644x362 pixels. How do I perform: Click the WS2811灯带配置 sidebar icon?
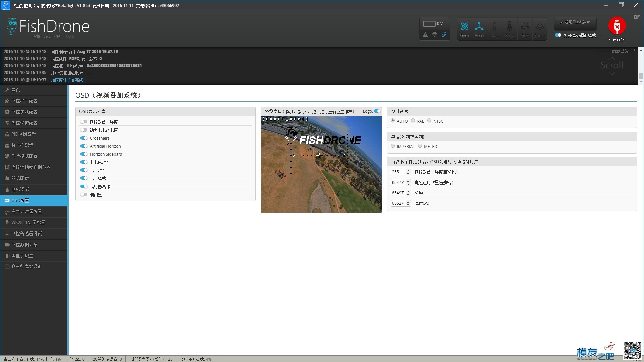7,222
